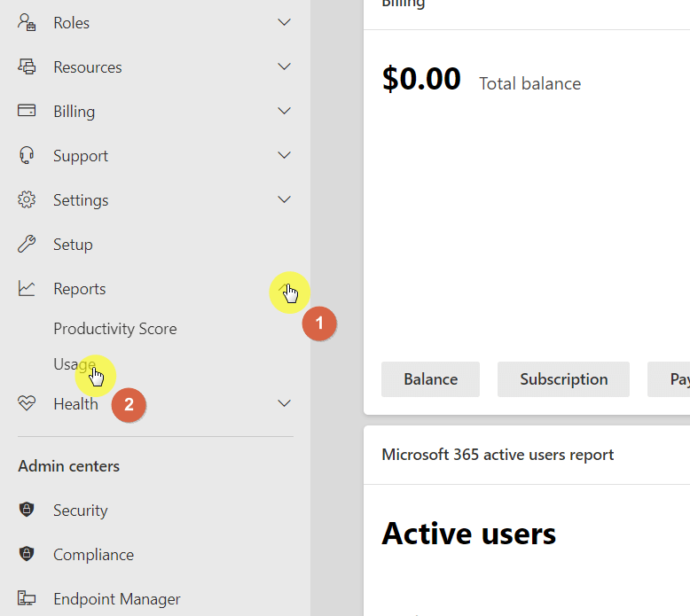The width and height of the screenshot is (690, 616).
Task: Click the Admin centers section header
Action: pos(68,466)
